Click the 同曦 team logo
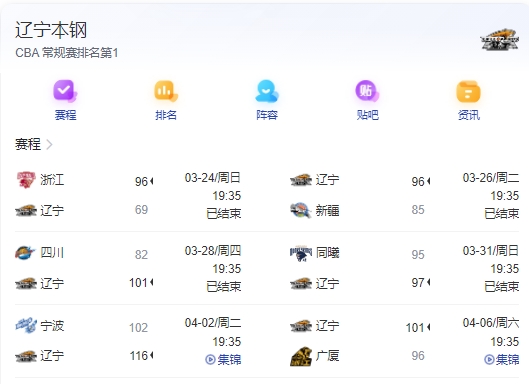529x384 pixels. click(x=301, y=253)
